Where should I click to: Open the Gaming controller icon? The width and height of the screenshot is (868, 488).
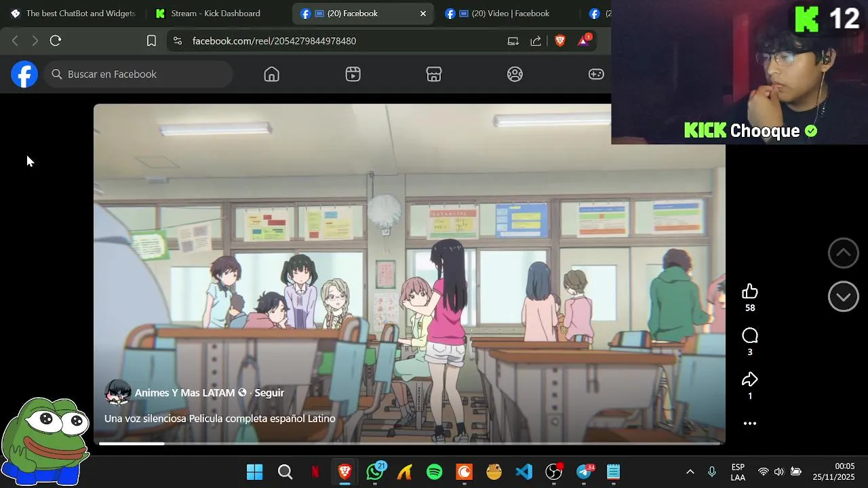(596, 75)
